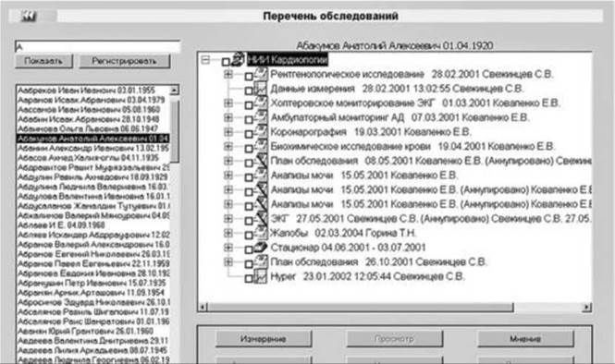This screenshot has height=364, width=615.
Task: Click the Регистрировать button
Action: tap(124, 61)
